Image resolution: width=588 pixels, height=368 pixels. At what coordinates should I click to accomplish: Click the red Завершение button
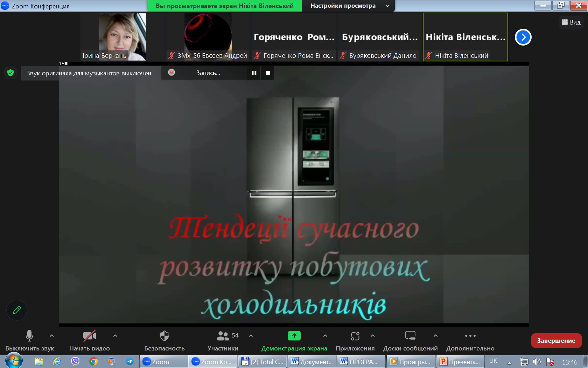pos(556,340)
